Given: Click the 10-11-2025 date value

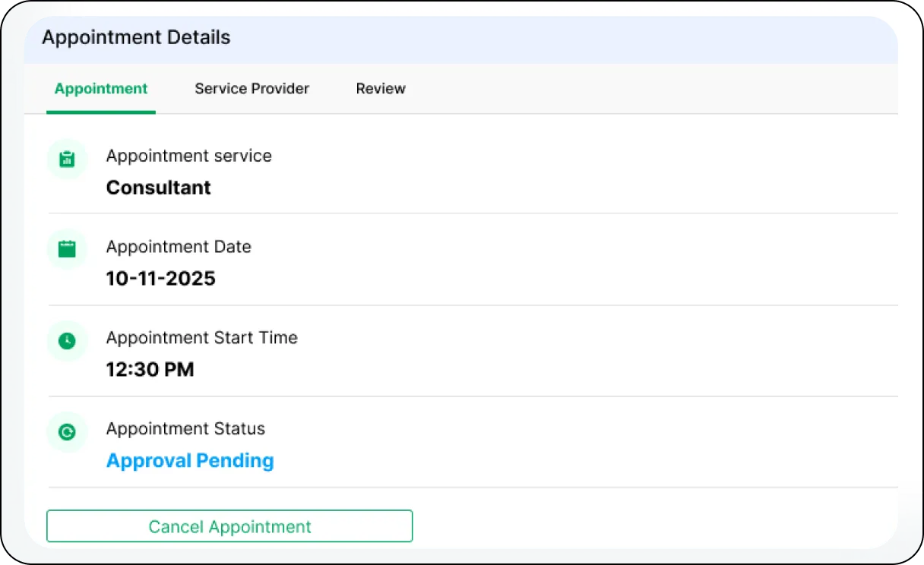Looking at the screenshot, I should point(161,279).
